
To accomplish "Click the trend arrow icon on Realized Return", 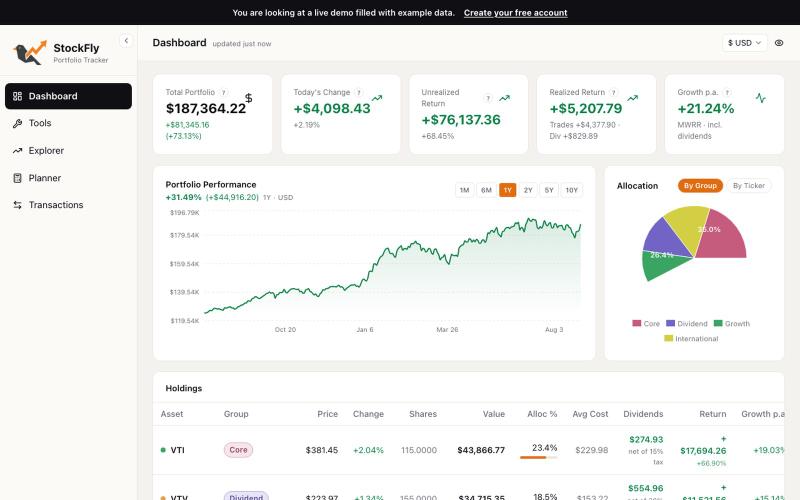I will tap(633, 98).
